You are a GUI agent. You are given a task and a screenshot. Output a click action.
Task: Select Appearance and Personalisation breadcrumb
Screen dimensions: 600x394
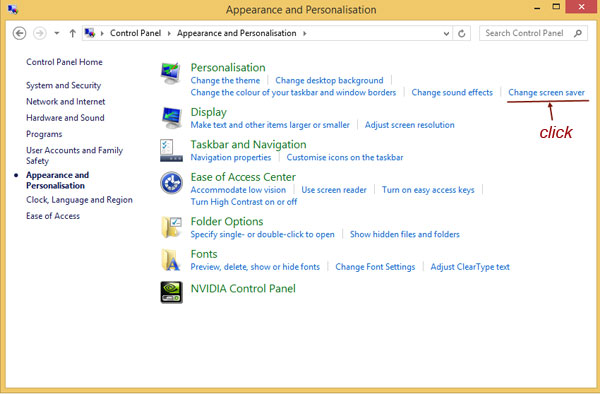236,33
